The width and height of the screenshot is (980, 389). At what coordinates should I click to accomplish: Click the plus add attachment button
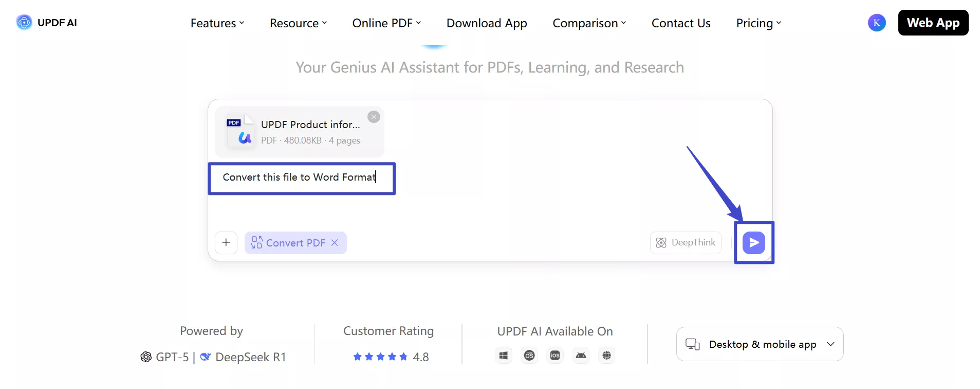click(226, 242)
